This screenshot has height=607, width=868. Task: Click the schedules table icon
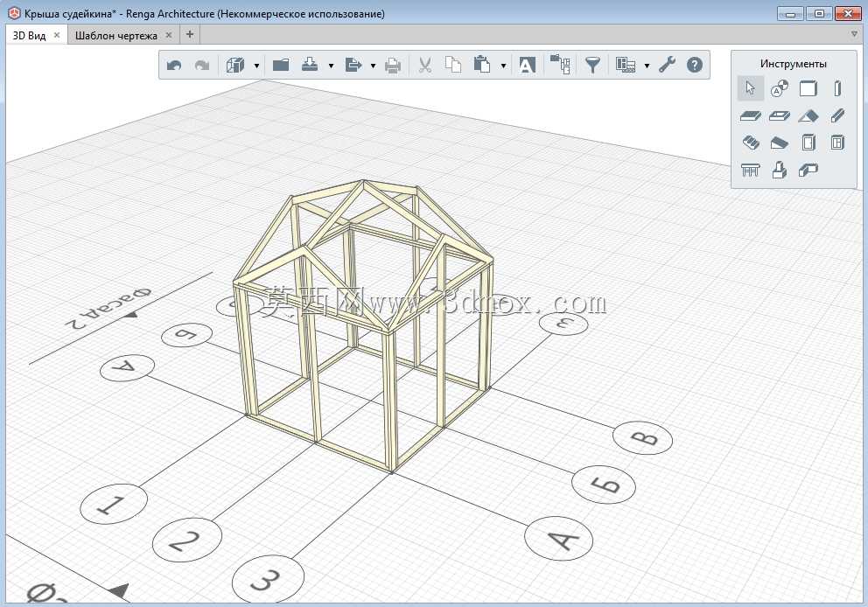click(x=626, y=66)
